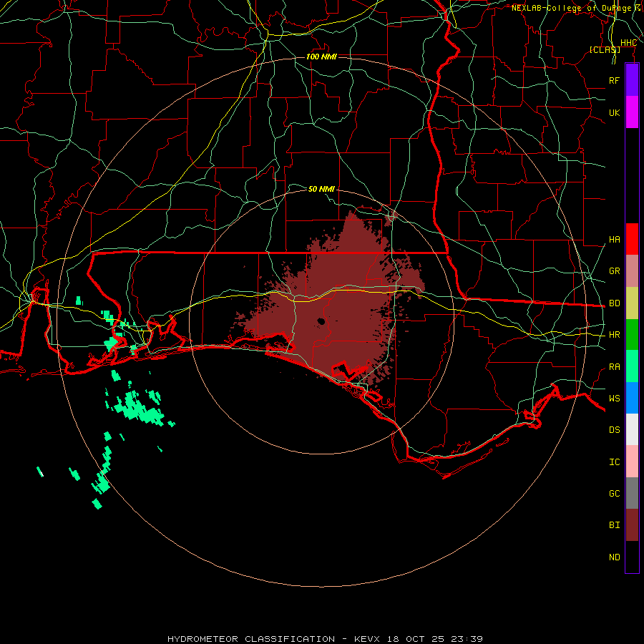
Task: Click the WS blue legend swatch
Action: click(x=632, y=398)
